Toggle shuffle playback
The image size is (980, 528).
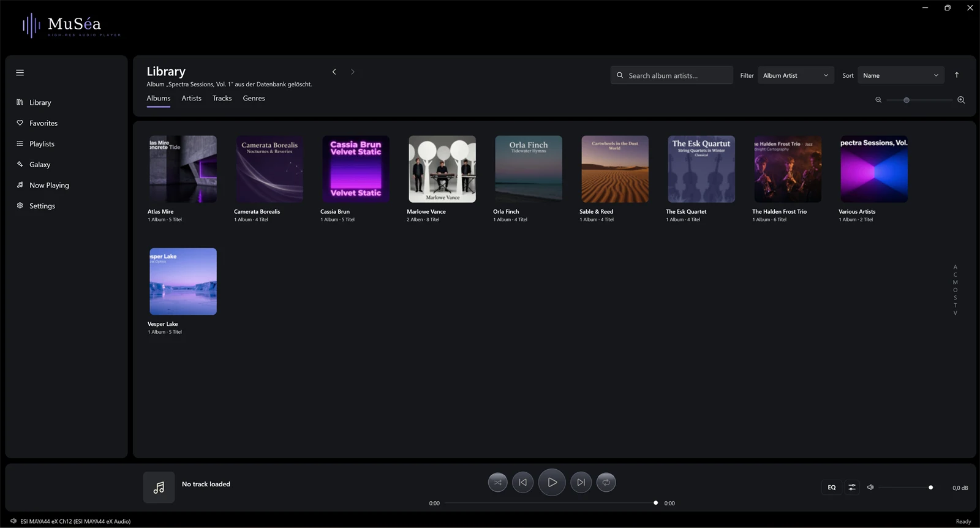pos(497,482)
